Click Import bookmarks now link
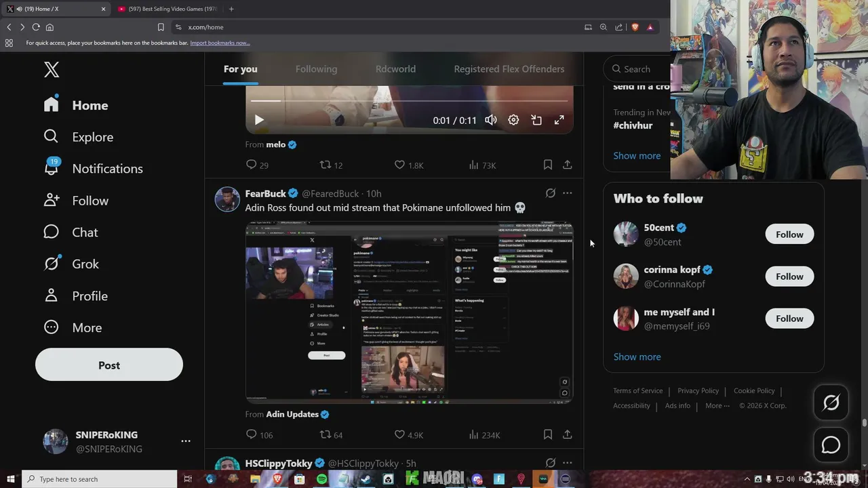 (220, 43)
